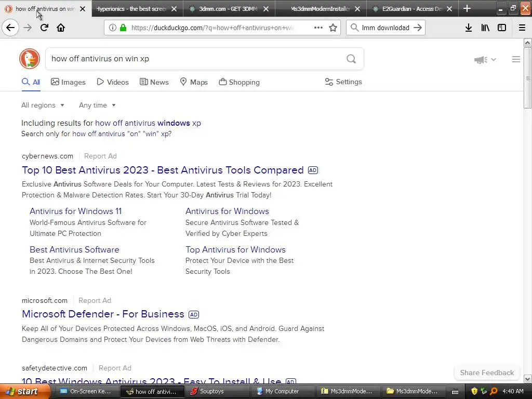532x399 pixels.
Task: Switch to the 3dmm.com GET 3DMM tab
Action: pyautogui.click(x=223, y=9)
